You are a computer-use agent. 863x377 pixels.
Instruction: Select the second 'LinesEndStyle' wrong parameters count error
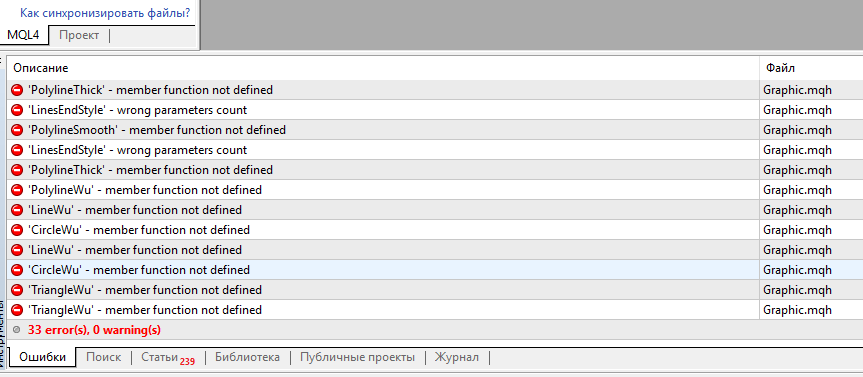click(x=383, y=150)
